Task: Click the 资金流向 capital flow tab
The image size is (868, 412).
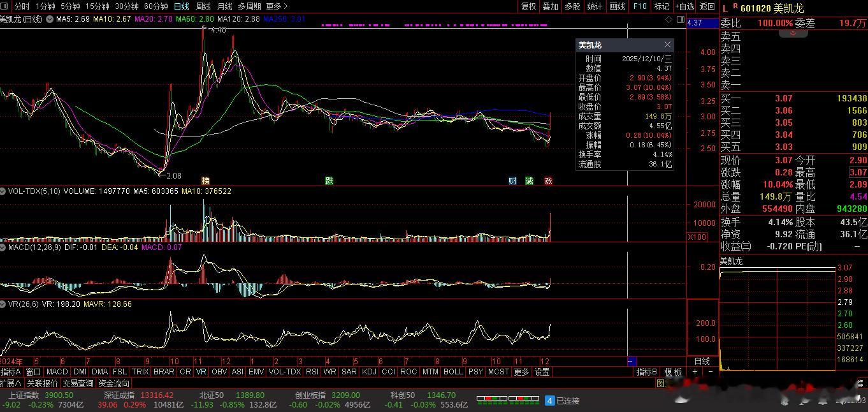Action: (x=114, y=383)
